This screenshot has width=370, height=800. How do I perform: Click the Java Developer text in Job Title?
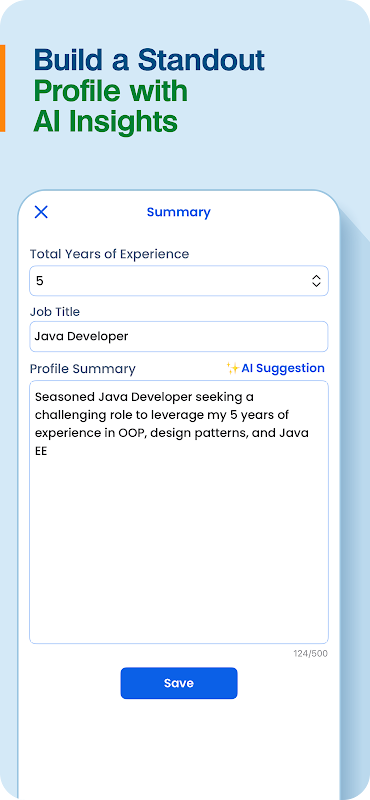(81, 336)
